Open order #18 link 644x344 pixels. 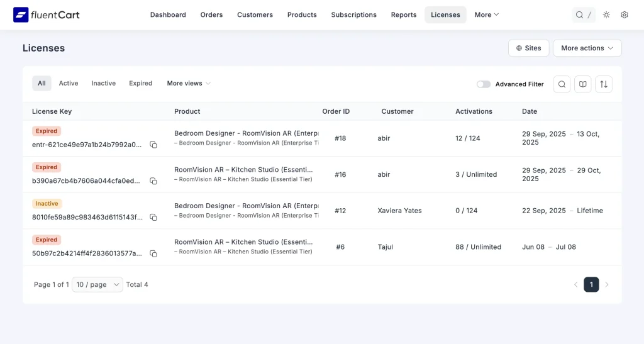click(x=340, y=138)
